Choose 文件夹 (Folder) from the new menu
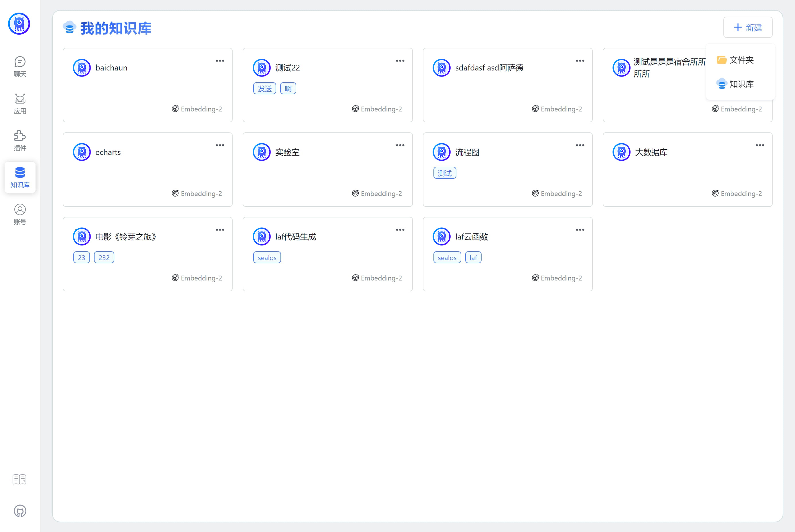The width and height of the screenshot is (795, 532). click(x=740, y=60)
